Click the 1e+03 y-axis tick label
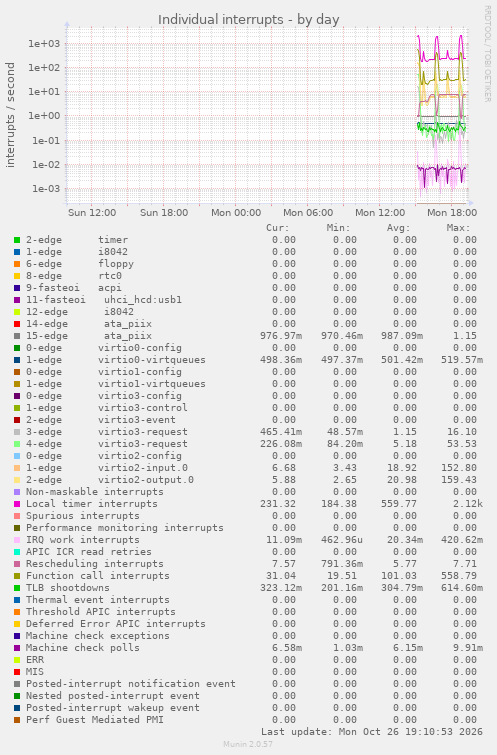The height and width of the screenshot is (755, 497). (44, 44)
